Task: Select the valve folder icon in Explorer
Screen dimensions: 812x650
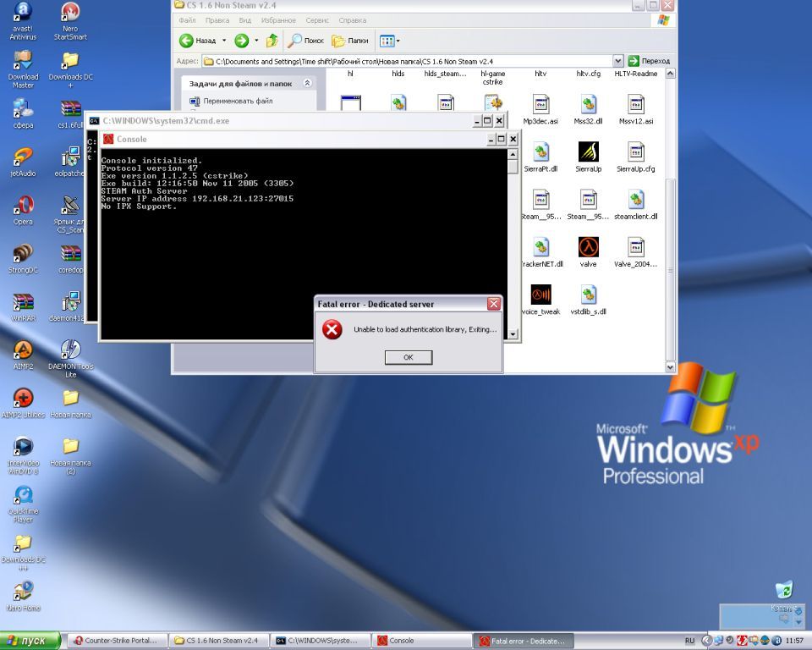Action: 589,252
